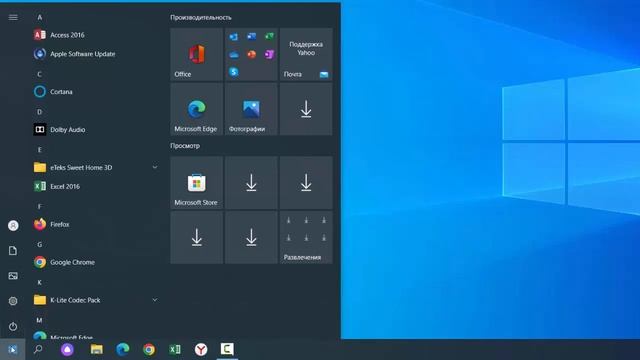
Task: Click the Power button in the Start sidebar
Action: click(13, 327)
